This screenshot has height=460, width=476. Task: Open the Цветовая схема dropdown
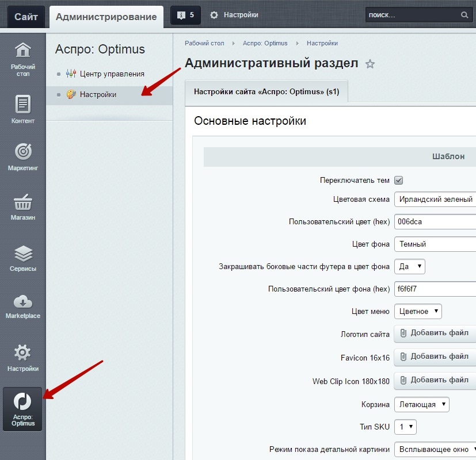tap(435, 199)
